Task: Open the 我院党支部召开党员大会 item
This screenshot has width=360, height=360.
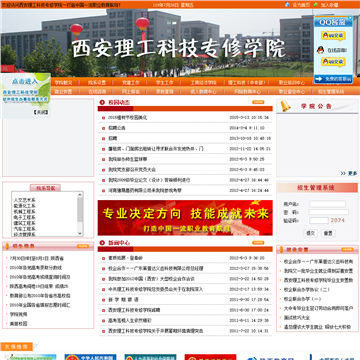Action: pos(132,170)
